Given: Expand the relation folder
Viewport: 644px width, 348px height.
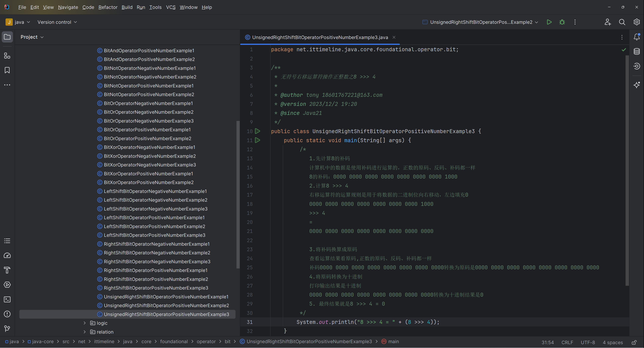Looking at the screenshot, I should tap(84, 332).
